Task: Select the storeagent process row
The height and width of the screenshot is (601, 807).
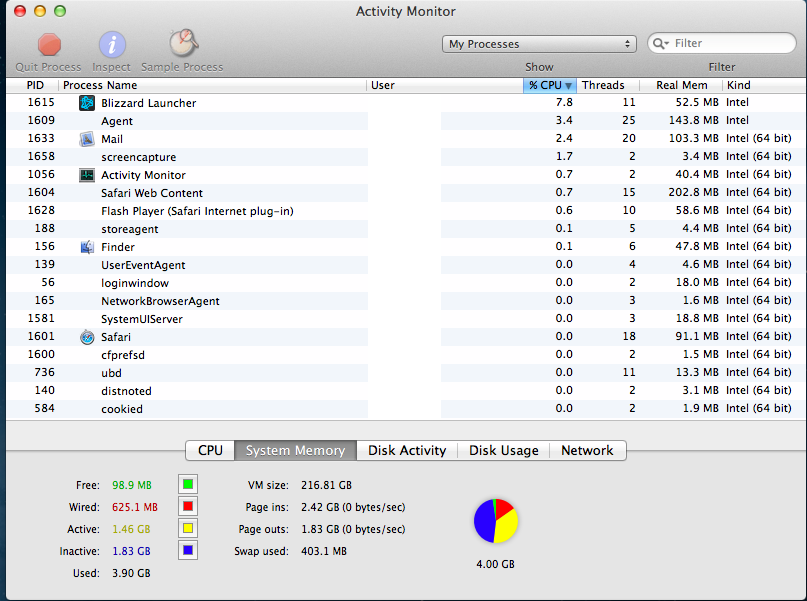Action: tap(406, 229)
